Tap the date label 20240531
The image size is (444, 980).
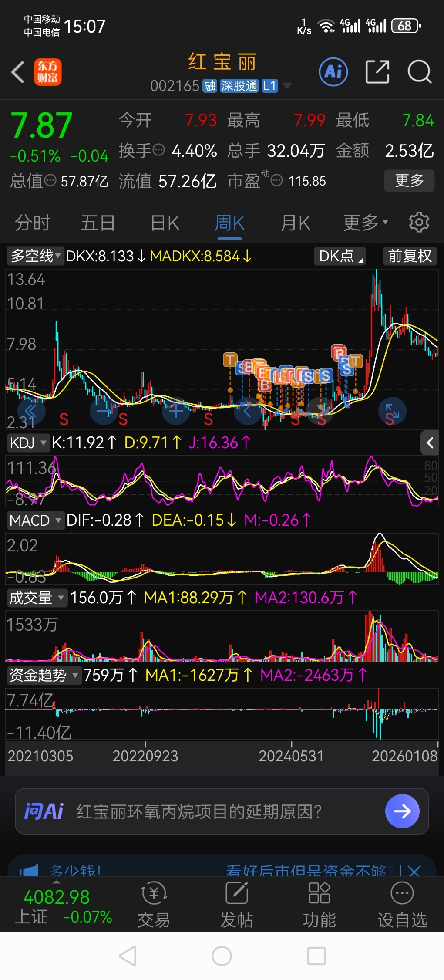[x=291, y=756]
